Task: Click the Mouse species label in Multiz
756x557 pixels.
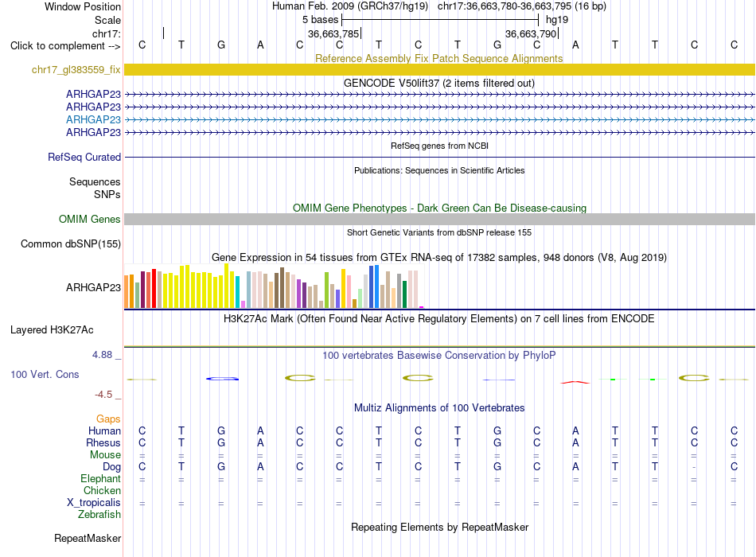Action: coord(105,455)
